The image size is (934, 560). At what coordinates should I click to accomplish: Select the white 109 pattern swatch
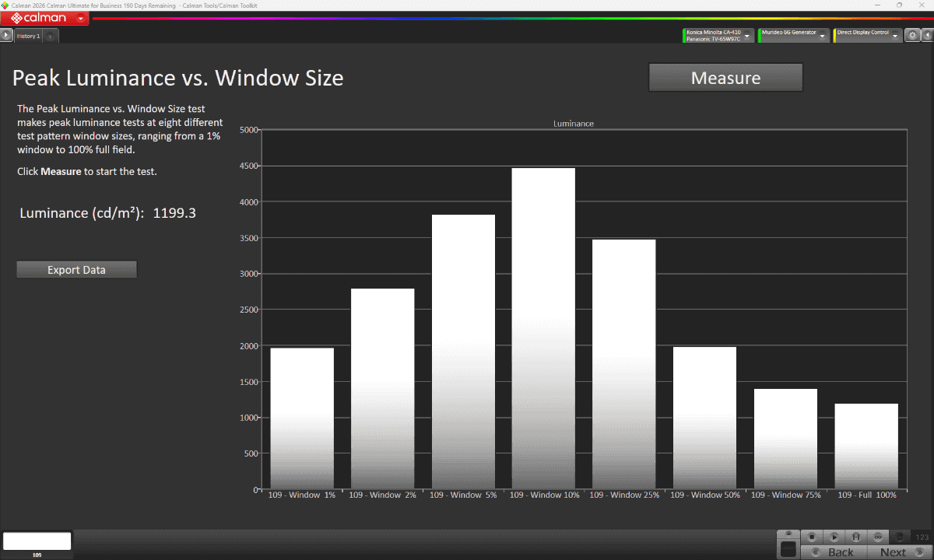(x=37, y=541)
